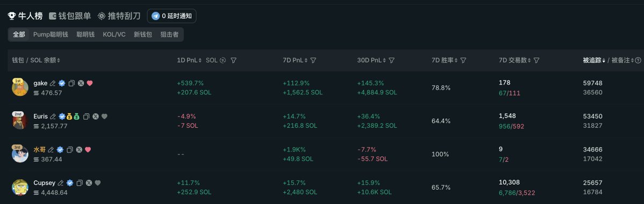This screenshot has width=644, height=204.
Task: Select the KOL/VC filter tab
Action: pos(114,34)
